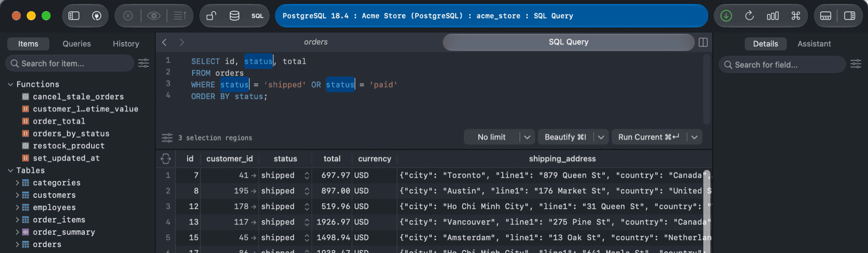Toggle the lock safe mode icon
The width and height of the screenshot is (868, 253).
212,16
